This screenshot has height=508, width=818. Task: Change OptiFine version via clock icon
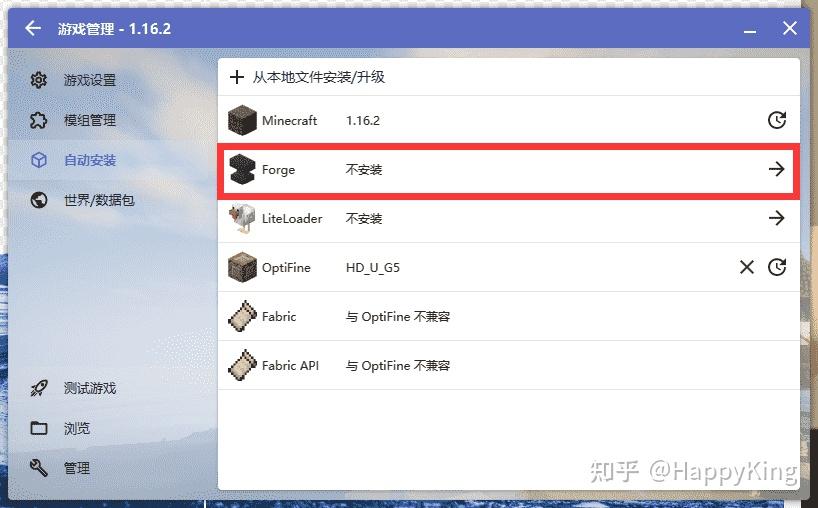pos(777,267)
